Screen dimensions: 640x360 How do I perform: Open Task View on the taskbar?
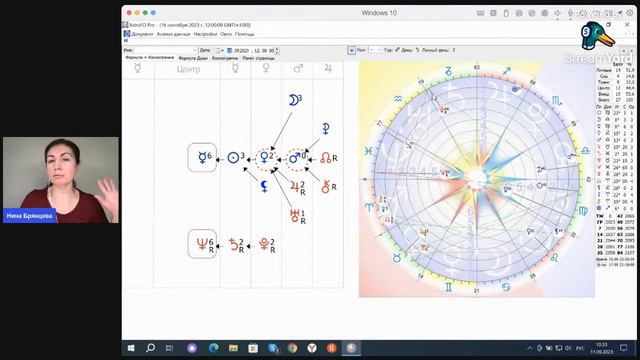[x=169, y=348]
